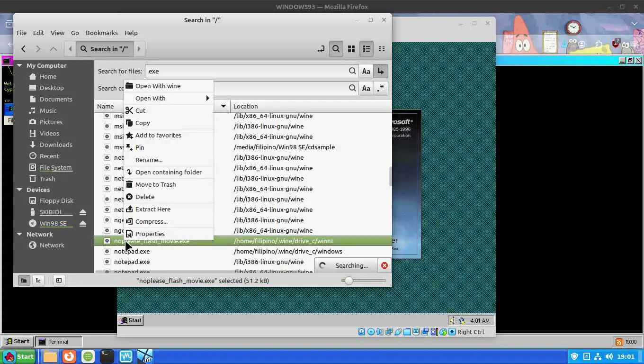Eject the SKIBIDI drive
Screen dimensions: 644x364
(83, 212)
